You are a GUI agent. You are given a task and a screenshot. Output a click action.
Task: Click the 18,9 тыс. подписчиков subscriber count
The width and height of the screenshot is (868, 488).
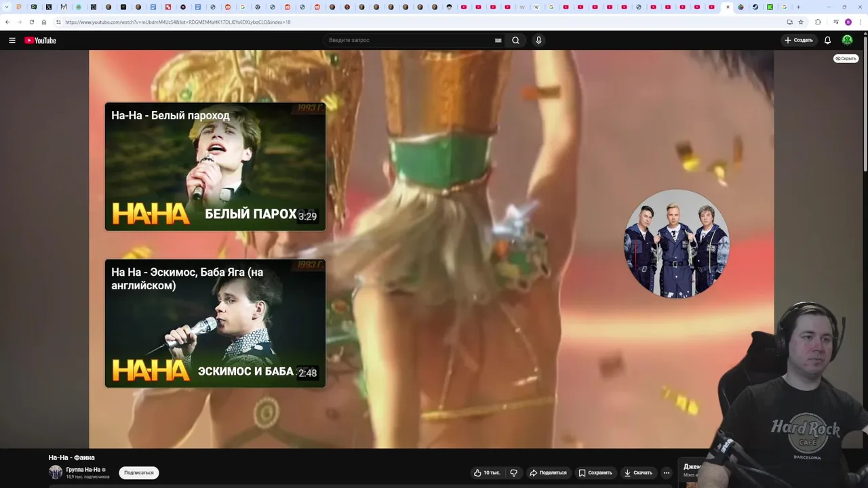point(87,477)
